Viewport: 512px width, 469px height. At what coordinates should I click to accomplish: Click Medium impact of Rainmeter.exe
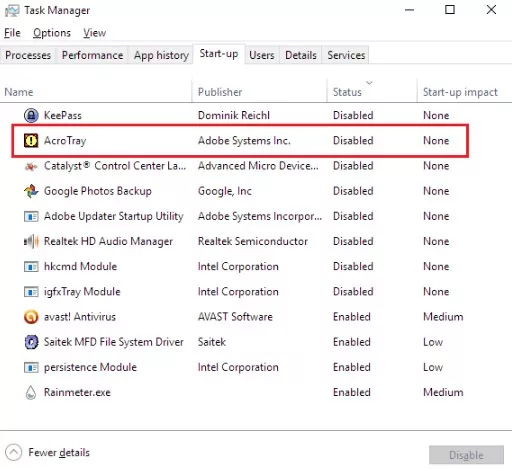443,392
